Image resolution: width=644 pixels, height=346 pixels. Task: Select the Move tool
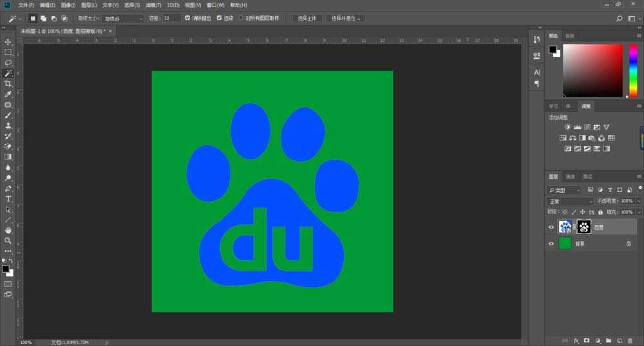tap(8, 42)
